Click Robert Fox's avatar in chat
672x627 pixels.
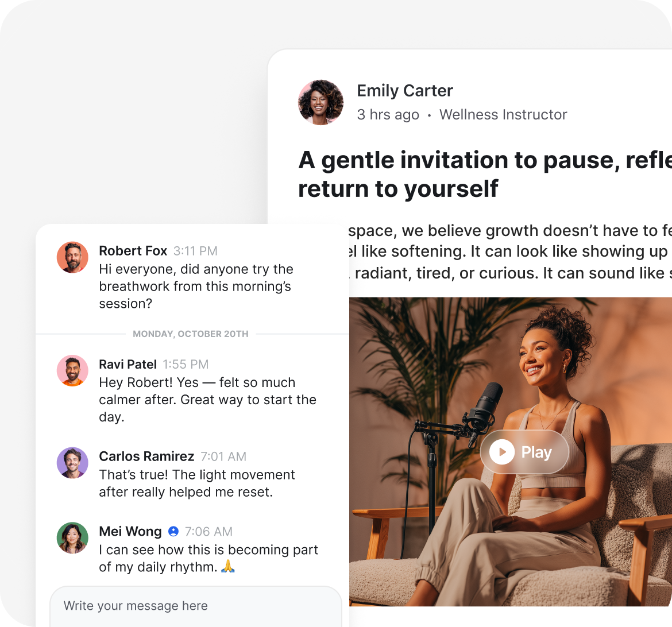click(72, 257)
